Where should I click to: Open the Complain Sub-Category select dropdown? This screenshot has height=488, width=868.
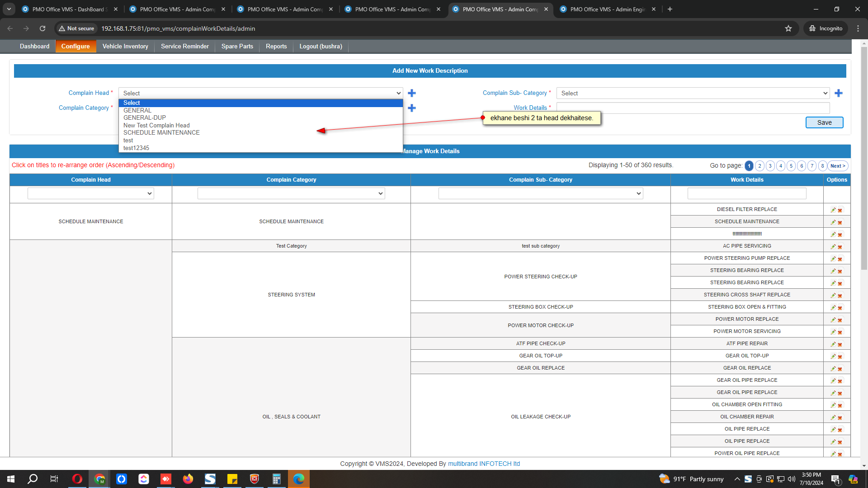pos(693,93)
